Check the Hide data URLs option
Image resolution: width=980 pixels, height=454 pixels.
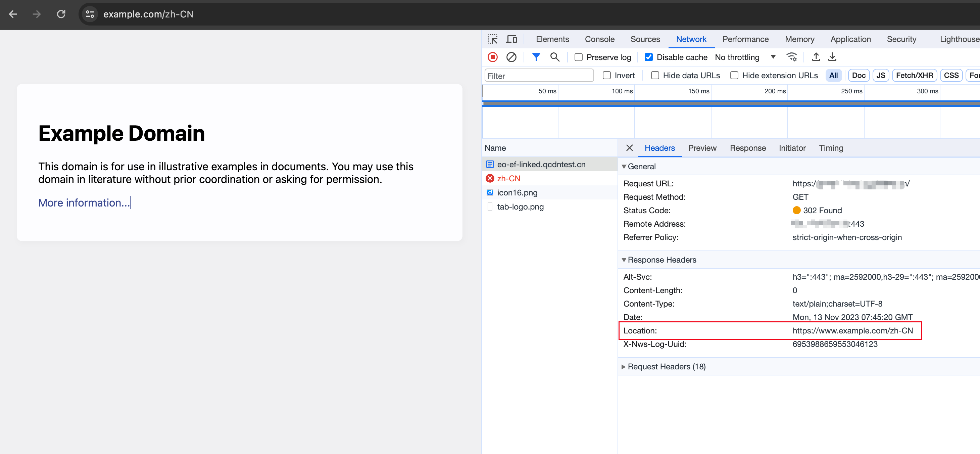(x=655, y=75)
